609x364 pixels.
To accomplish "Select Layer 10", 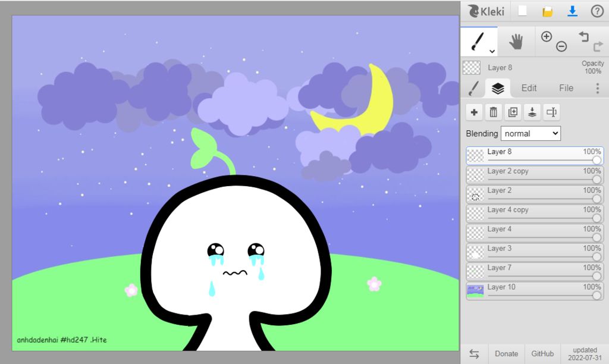I will click(x=535, y=291).
